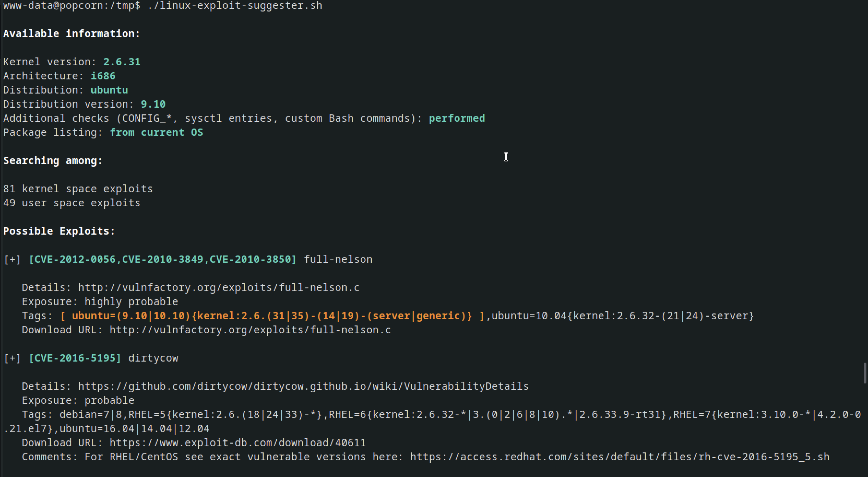Open the full-nelson Details URL
The width and height of the screenshot is (868, 477).
(219, 288)
